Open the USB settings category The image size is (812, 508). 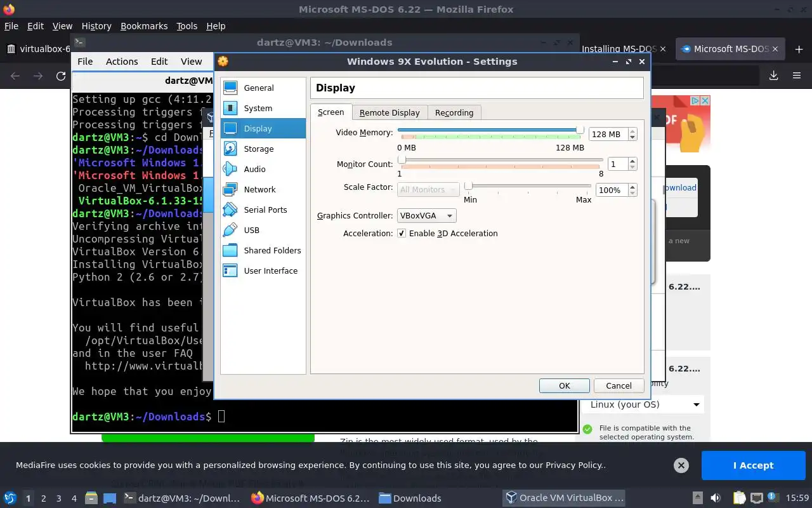263,230
